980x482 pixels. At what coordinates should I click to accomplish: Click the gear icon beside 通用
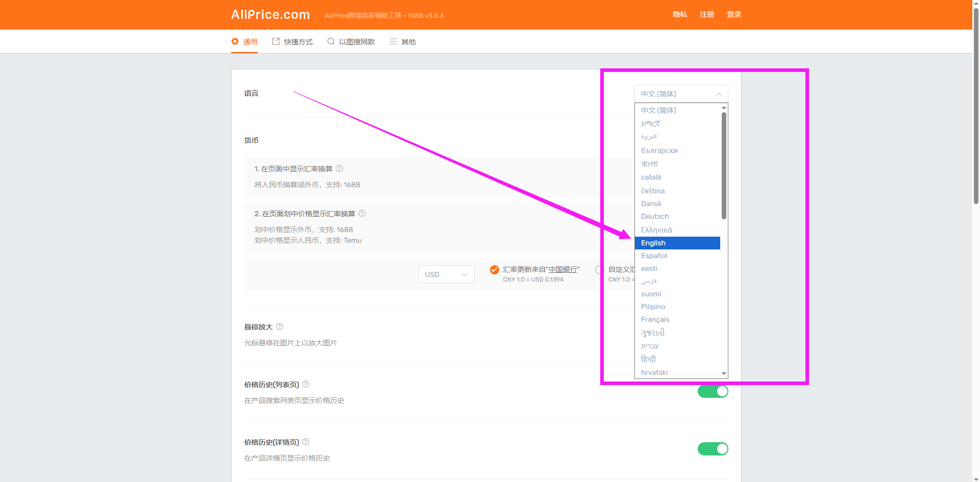click(235, 41)
